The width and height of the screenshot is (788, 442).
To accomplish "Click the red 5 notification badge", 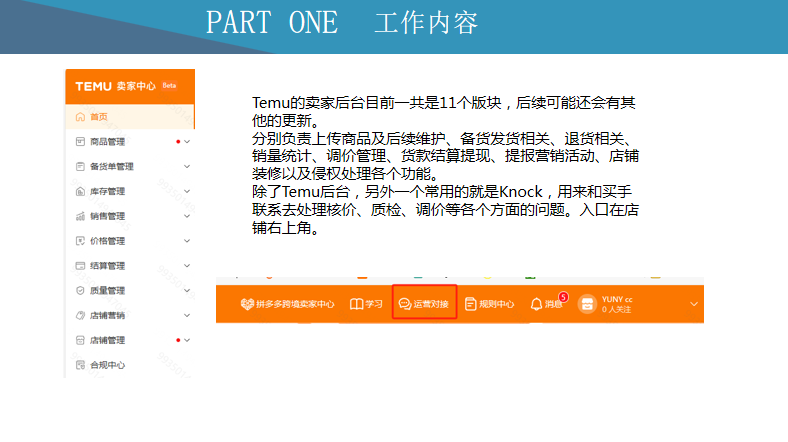I will [563, 297].
